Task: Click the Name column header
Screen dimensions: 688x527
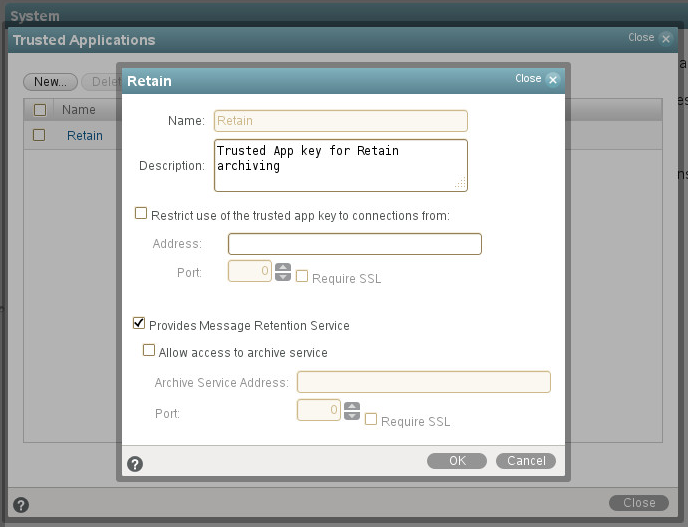Action: tap(79, 110)
